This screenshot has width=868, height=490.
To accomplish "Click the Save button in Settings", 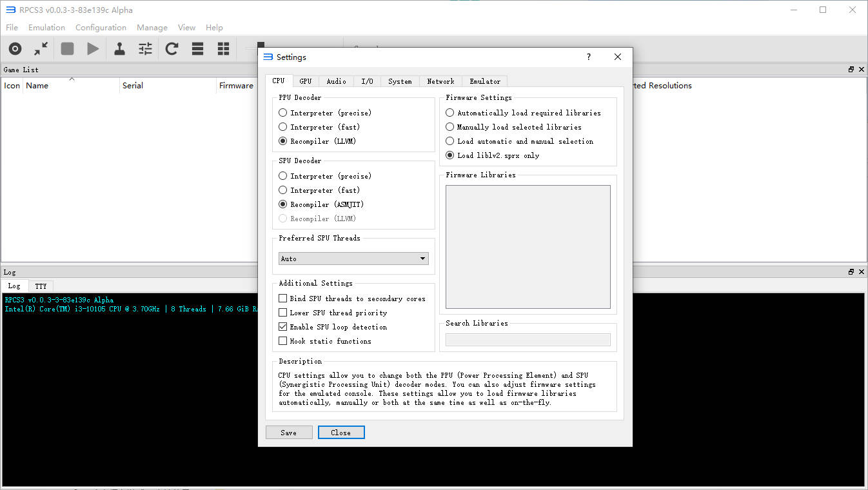I will click(289, 433).
